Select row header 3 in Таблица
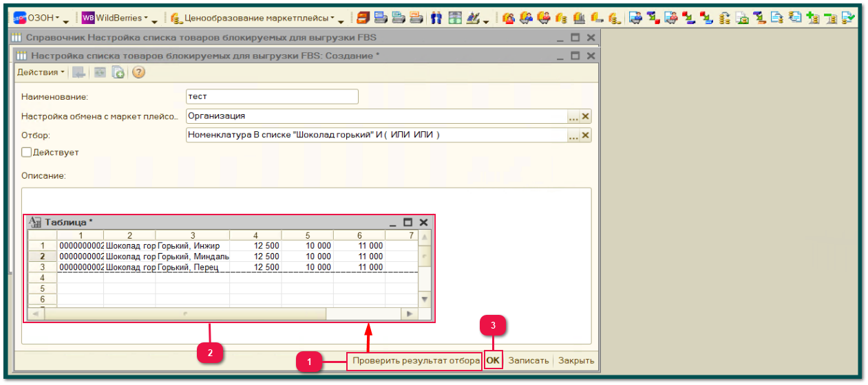 coord(43,267)
